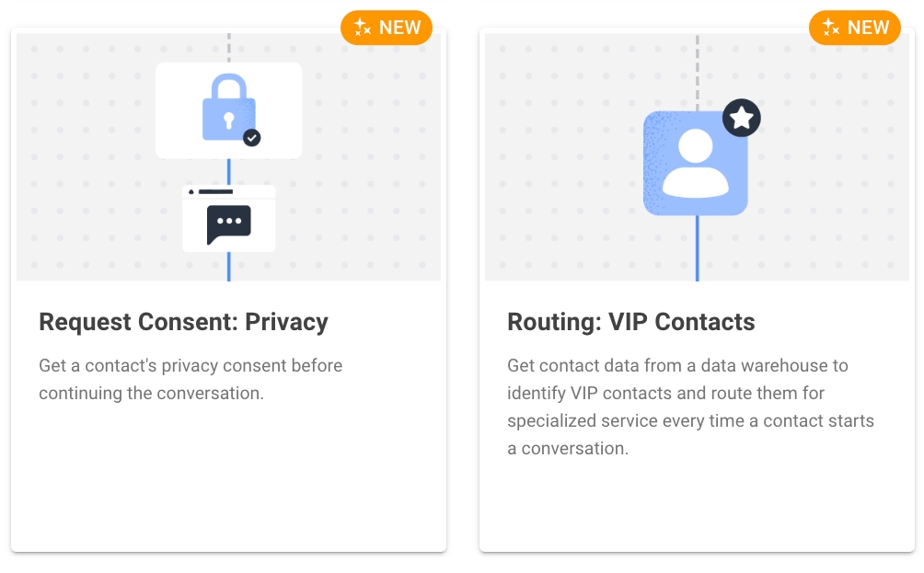Select the NEW badge on Request Consent card
The image size is (924, 573).
coord(387,28)
